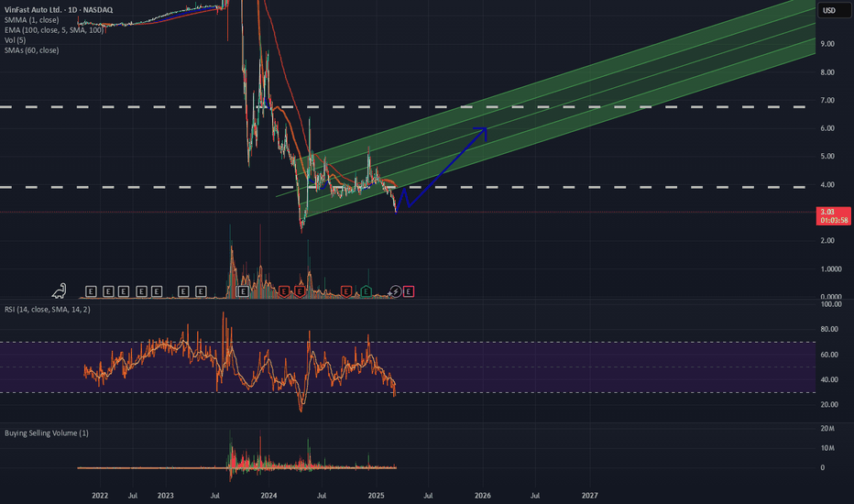Click the 5.00 price axis label
854x504 pixels.
click(827, 157)
